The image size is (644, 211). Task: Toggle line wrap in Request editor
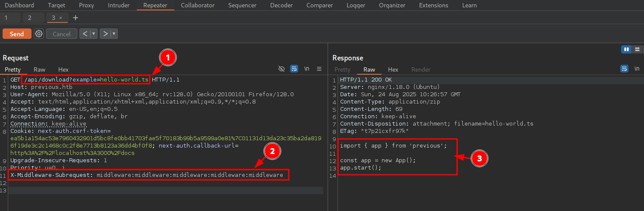tap(294, 69)
